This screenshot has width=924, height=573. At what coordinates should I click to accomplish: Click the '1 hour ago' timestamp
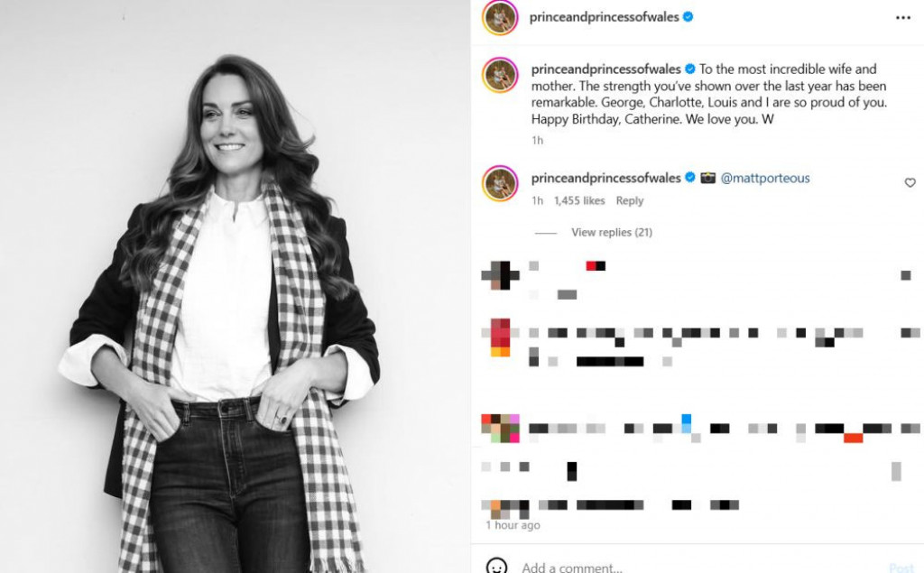click(x=513, y=524)
